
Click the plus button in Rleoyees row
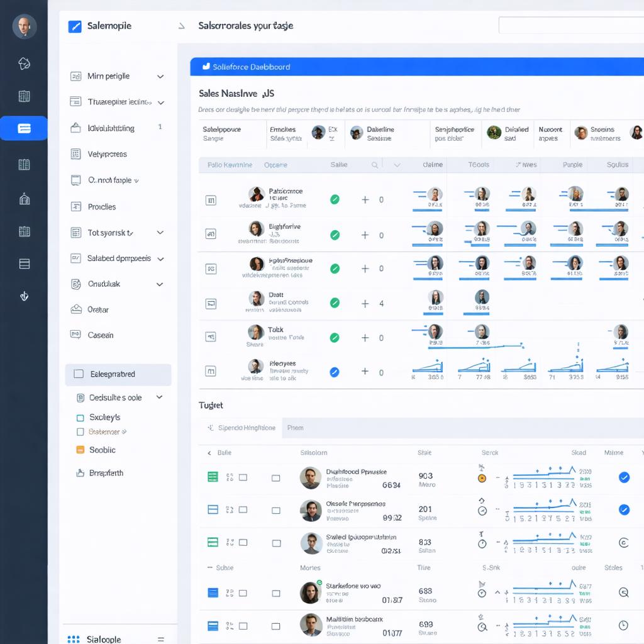(365, 371)
